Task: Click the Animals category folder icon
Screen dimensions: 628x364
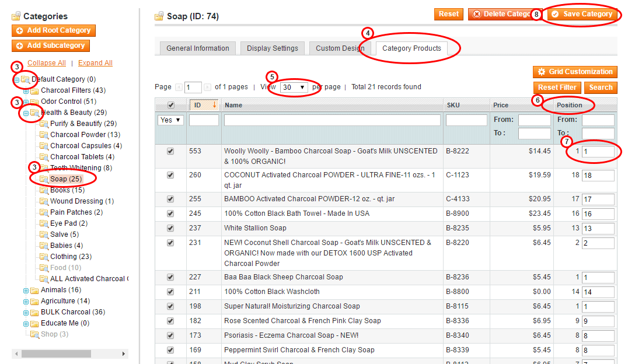Action: pyautogui.click(x=35, y=290)
